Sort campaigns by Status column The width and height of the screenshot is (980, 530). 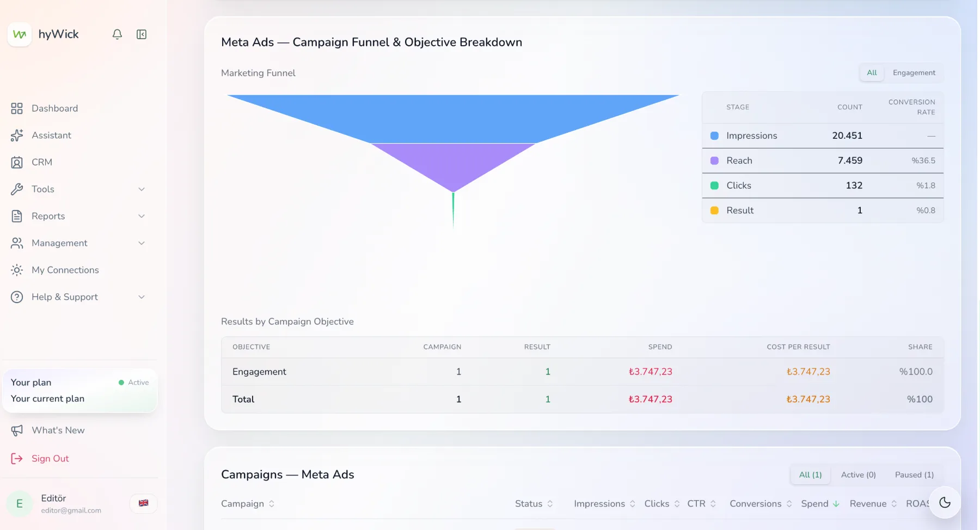pyautogui.click(x=534, y=504)
